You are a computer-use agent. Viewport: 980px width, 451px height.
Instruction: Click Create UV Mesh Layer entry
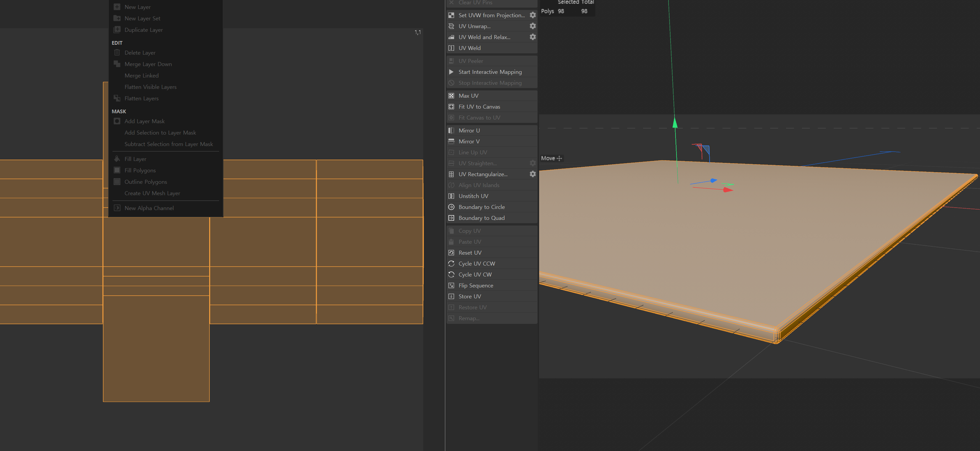click(152, 193)
